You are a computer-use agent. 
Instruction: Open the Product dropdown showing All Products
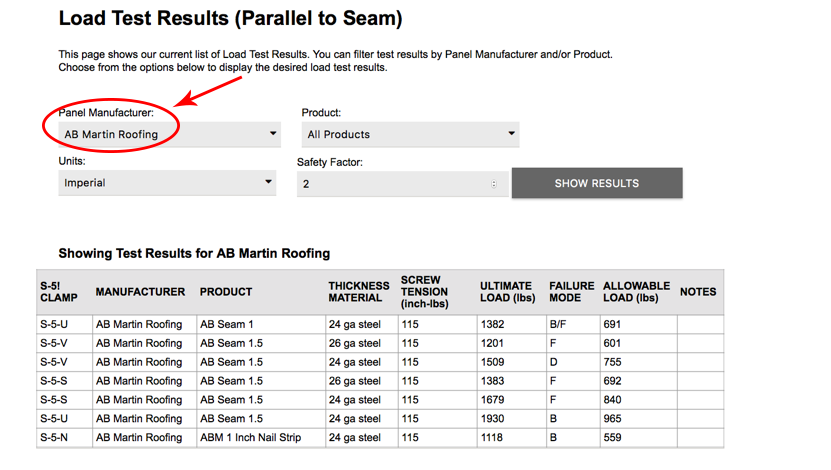tap(410, 134)
